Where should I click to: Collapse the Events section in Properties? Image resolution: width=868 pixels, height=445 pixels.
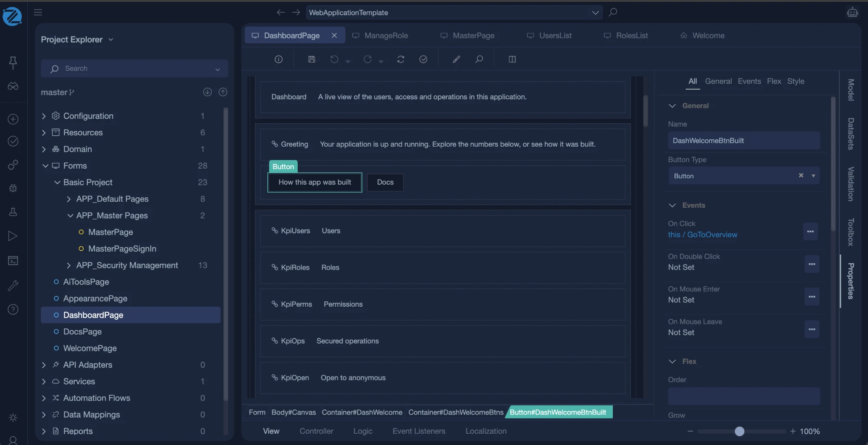(672, 205)
